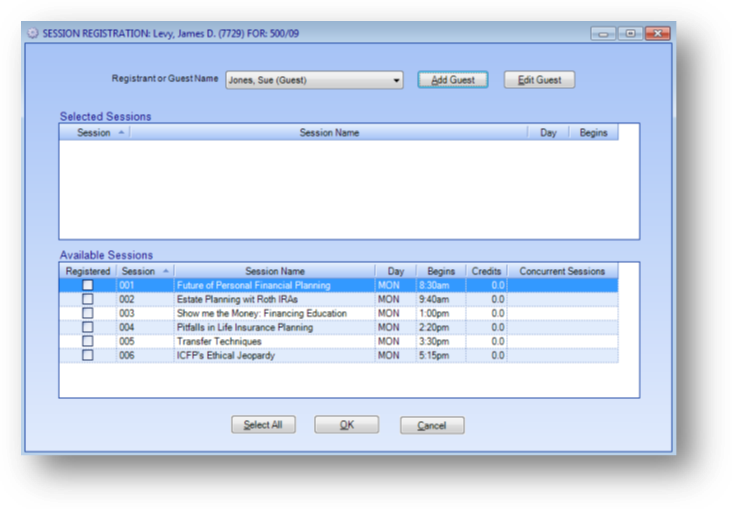Click the Concurrent Sessions column header

click(562, 271)
